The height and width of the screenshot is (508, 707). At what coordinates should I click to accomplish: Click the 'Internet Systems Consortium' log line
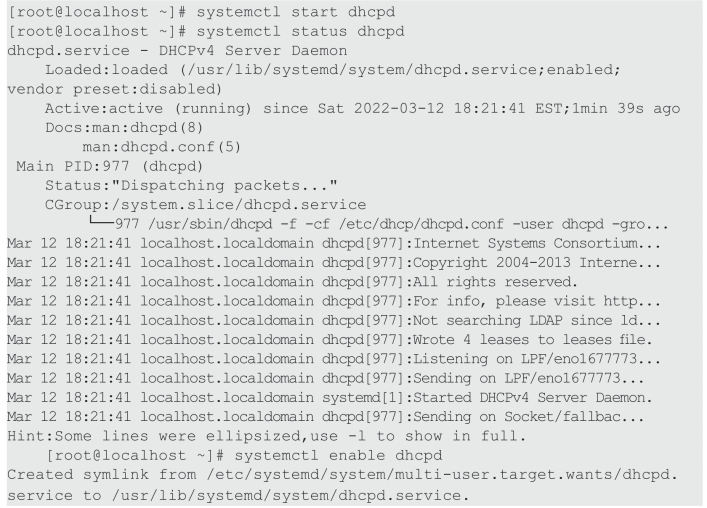334,244
